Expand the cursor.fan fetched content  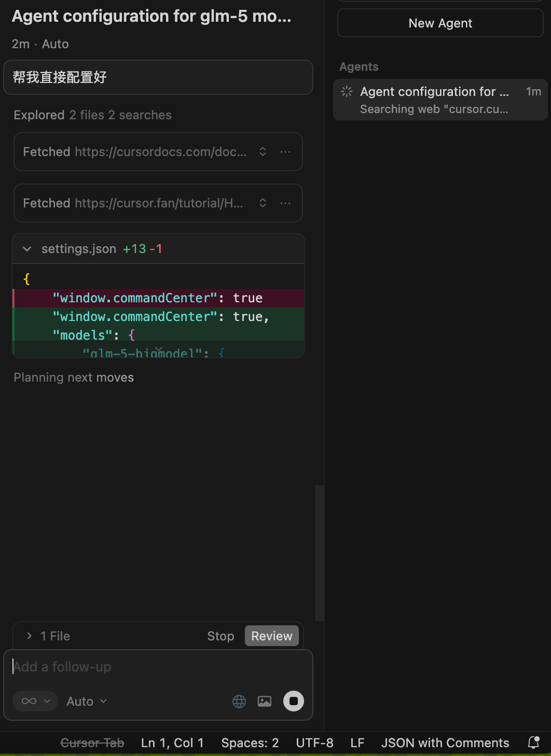[x=263, y=203]
